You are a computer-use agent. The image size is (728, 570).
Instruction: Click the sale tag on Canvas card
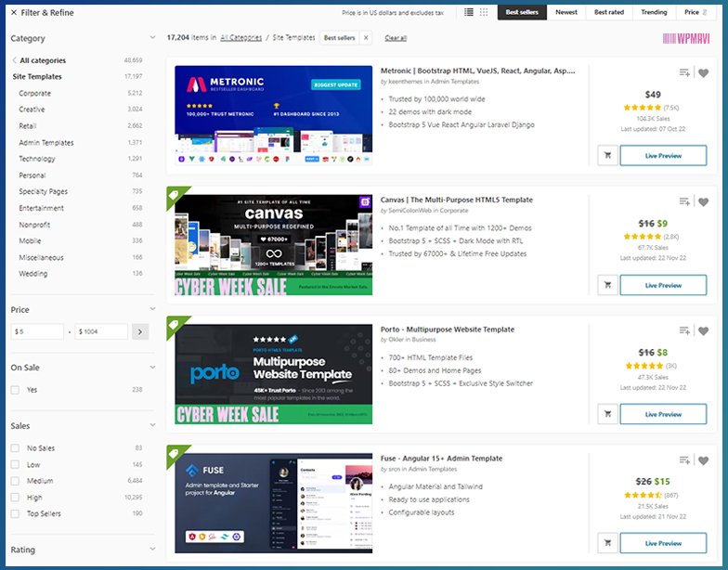click(176, 197)
